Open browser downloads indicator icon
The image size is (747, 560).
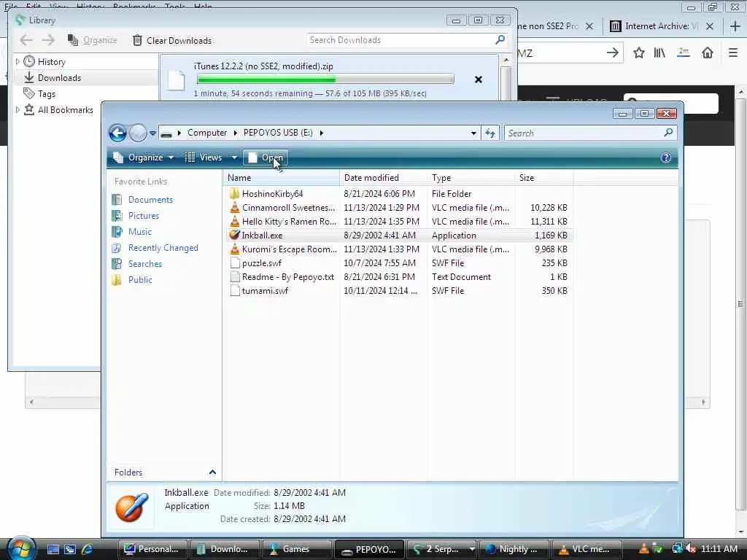[x=684, y=52]
